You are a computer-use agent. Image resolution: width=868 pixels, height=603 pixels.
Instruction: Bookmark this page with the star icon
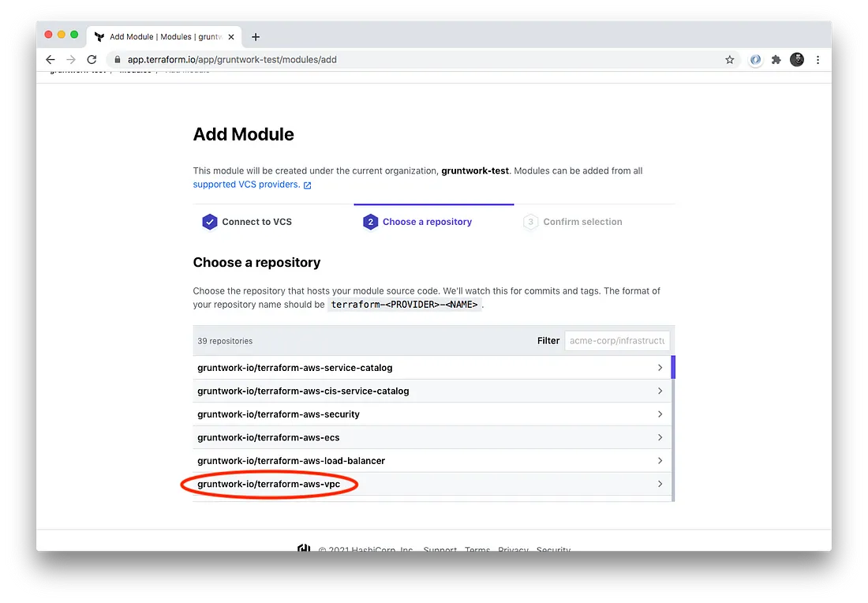pyautogui.click(x=730, y=60)
